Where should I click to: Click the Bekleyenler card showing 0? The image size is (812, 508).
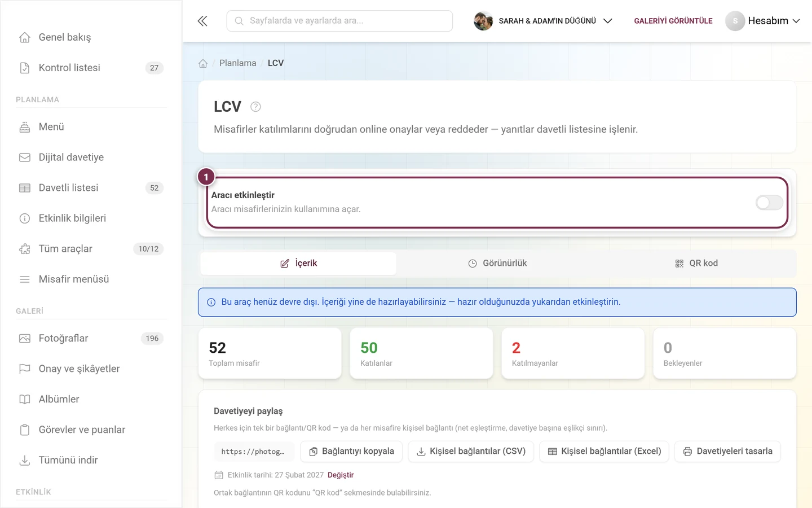pos(725,353)
